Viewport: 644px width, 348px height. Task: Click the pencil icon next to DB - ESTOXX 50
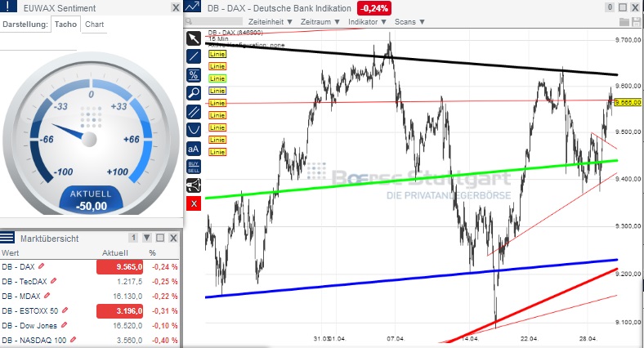(65, 310)
